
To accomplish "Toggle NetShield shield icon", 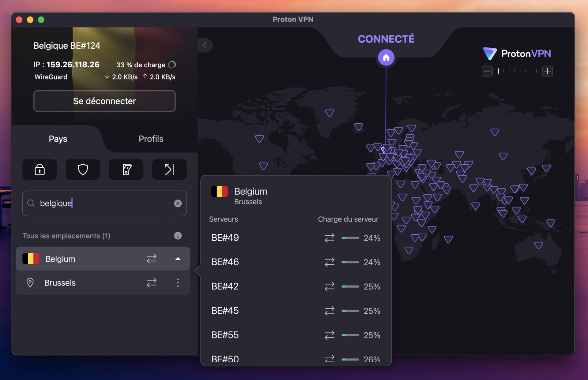I will (x=83, y=169).
